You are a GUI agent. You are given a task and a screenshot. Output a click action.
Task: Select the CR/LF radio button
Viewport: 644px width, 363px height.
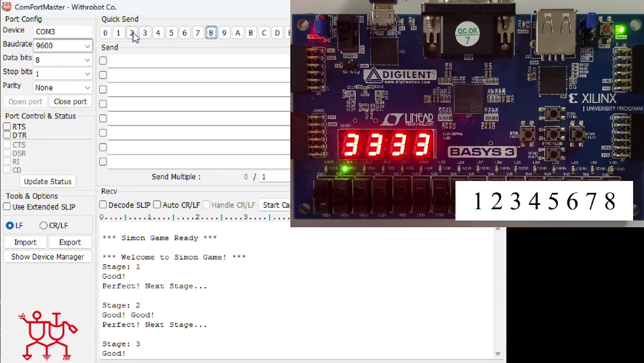click(43, 225)
